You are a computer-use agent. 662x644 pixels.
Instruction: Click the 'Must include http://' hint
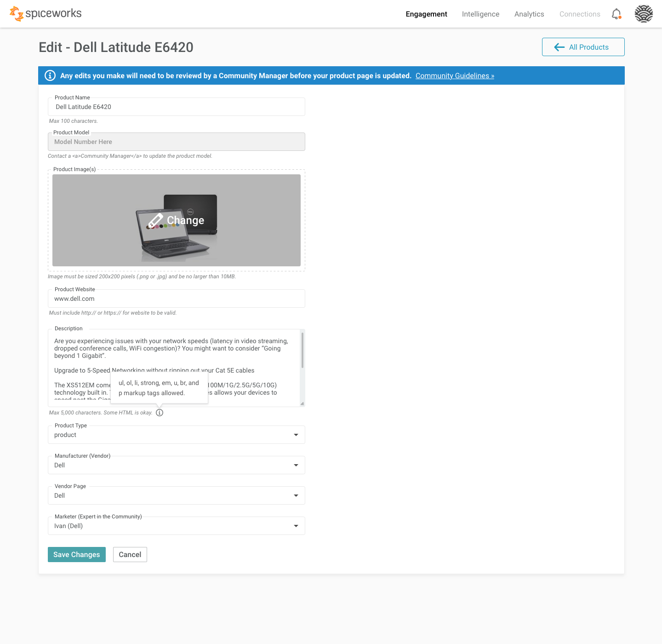113,313
